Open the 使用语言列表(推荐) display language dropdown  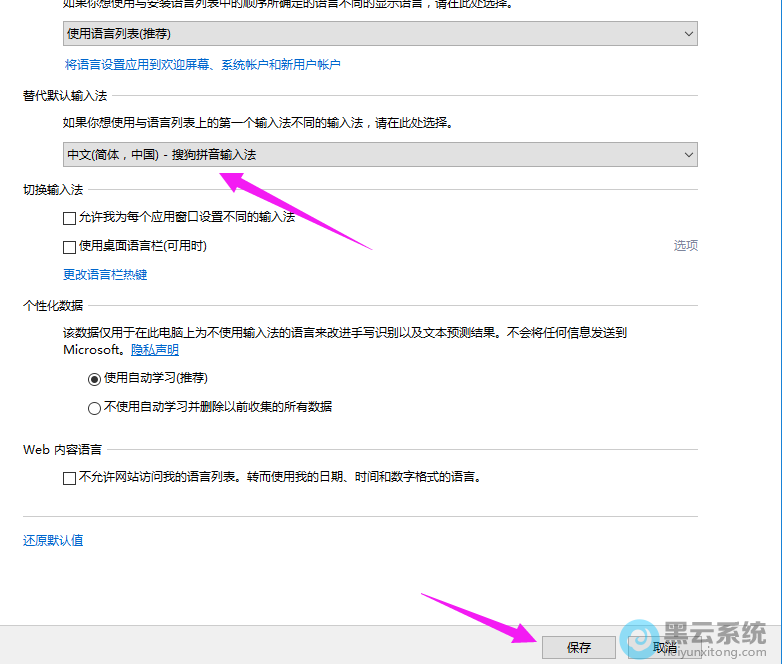point(370,34)
